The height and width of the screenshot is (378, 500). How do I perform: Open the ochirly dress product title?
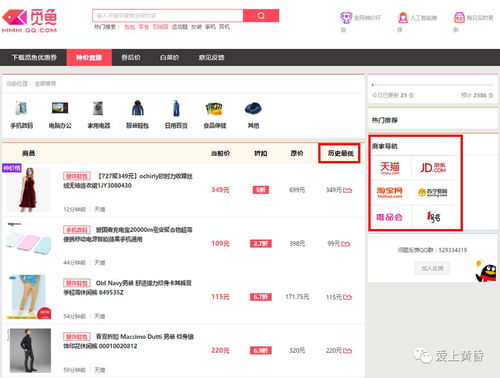(129, 181)
